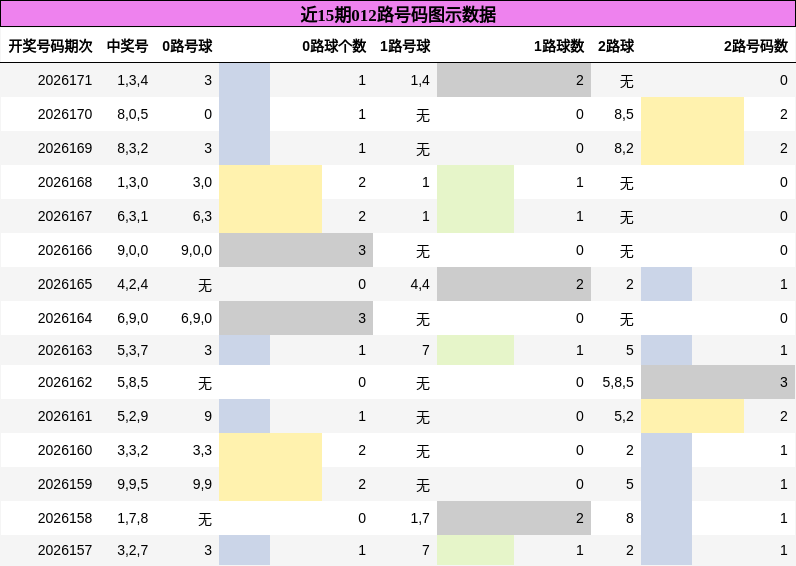This screenshot has width=796, height=566.
Task: Click the 中奖号 column header
Action: 127,46
